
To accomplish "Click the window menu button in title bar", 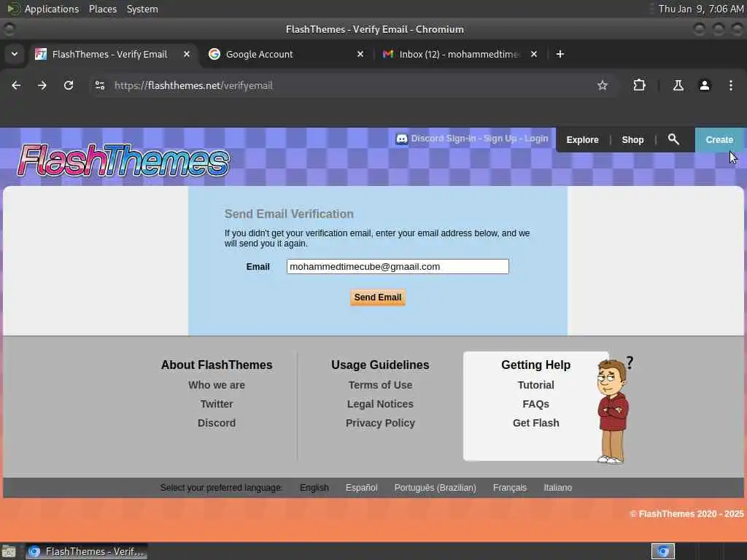I will click(9, 29).
